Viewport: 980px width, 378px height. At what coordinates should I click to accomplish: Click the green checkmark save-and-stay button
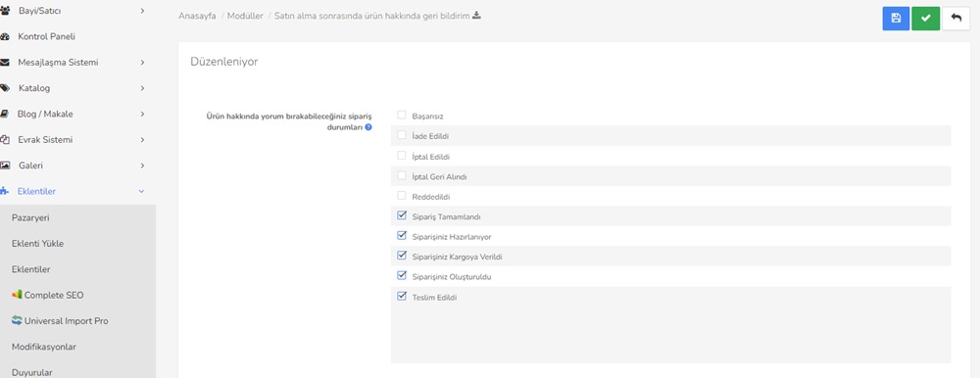[x=926, y=19]
